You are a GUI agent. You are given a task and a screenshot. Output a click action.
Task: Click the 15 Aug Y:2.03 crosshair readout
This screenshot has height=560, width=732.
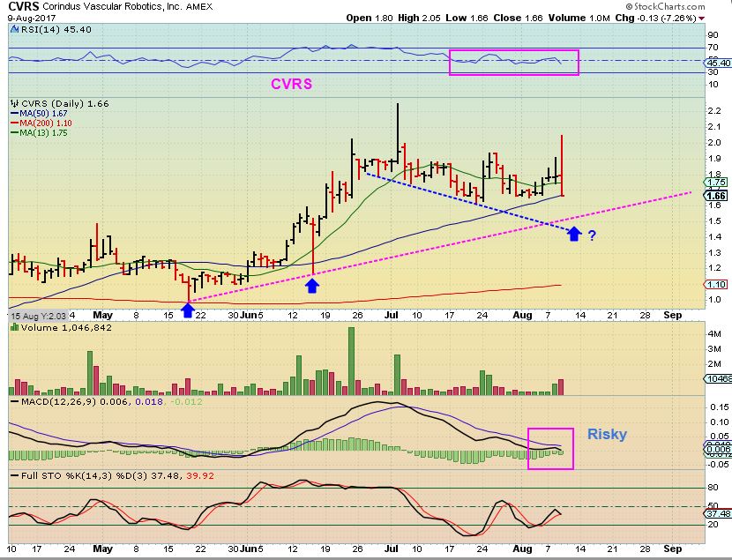38,316
